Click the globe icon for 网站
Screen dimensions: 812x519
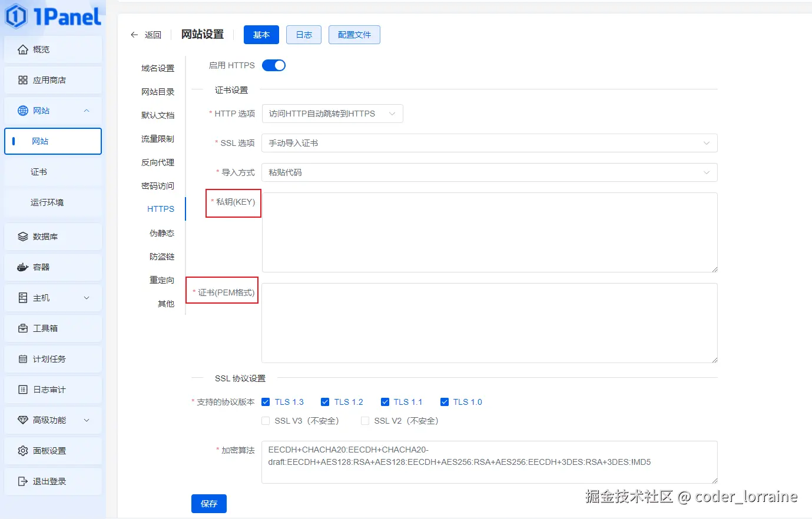click(23, 111)
